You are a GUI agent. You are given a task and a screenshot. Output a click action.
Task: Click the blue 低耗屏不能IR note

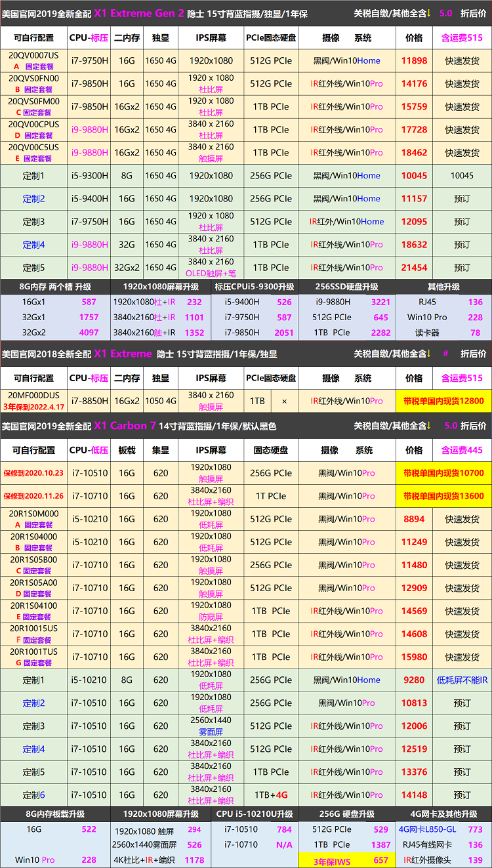coord(462,680)
